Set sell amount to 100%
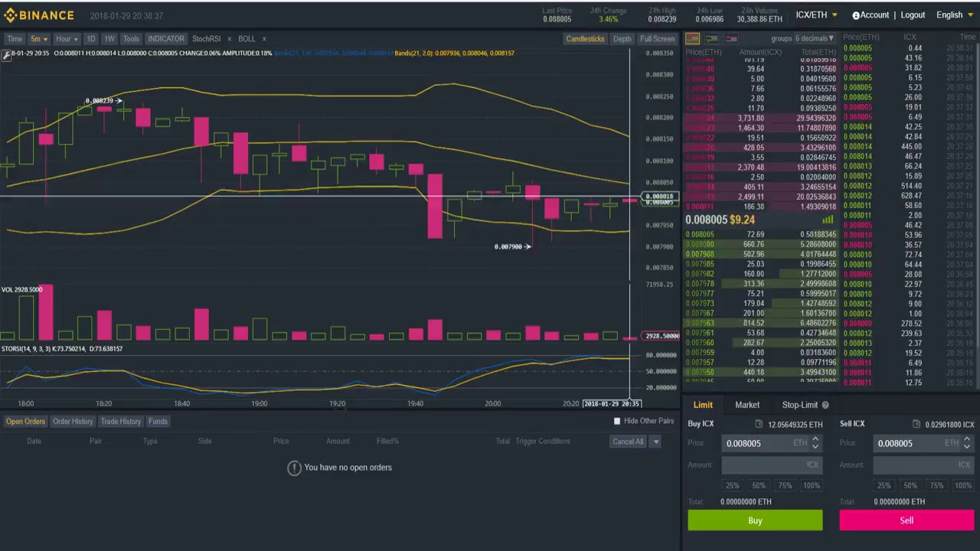Image resolution: width=980 pixels, height=551 pixels. tap(963, 485)
